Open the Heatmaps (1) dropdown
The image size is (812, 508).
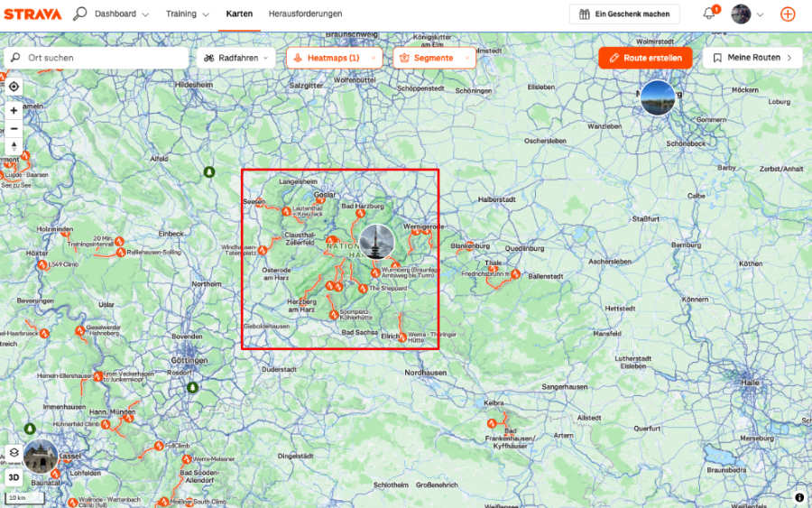pos(335,58)
